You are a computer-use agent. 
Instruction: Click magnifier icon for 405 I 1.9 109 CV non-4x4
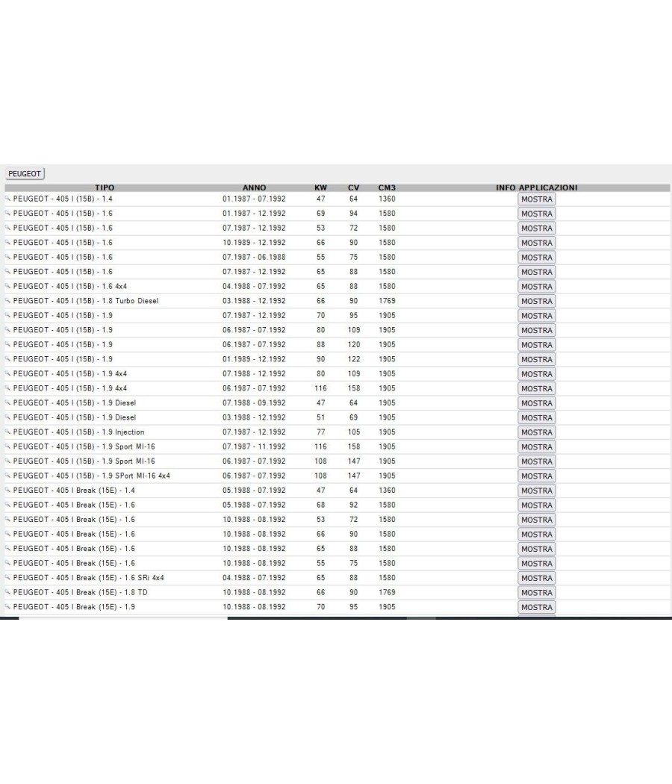(7, 330)
